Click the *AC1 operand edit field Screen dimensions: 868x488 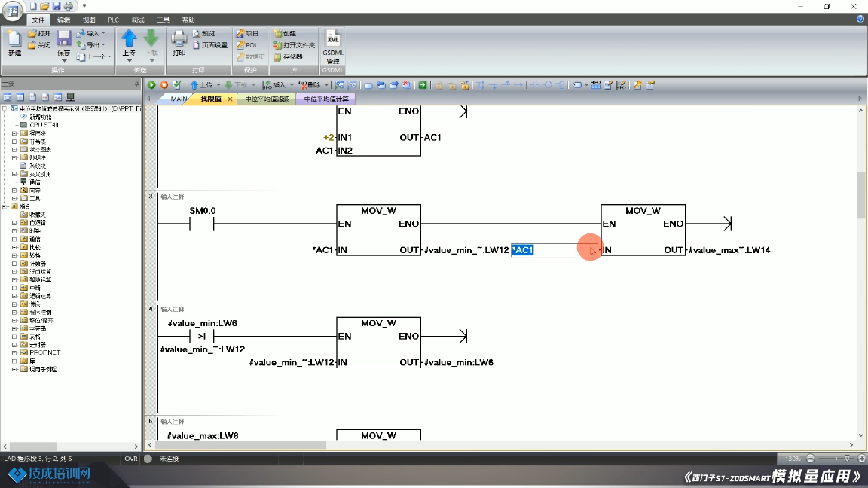pos(555,250)
